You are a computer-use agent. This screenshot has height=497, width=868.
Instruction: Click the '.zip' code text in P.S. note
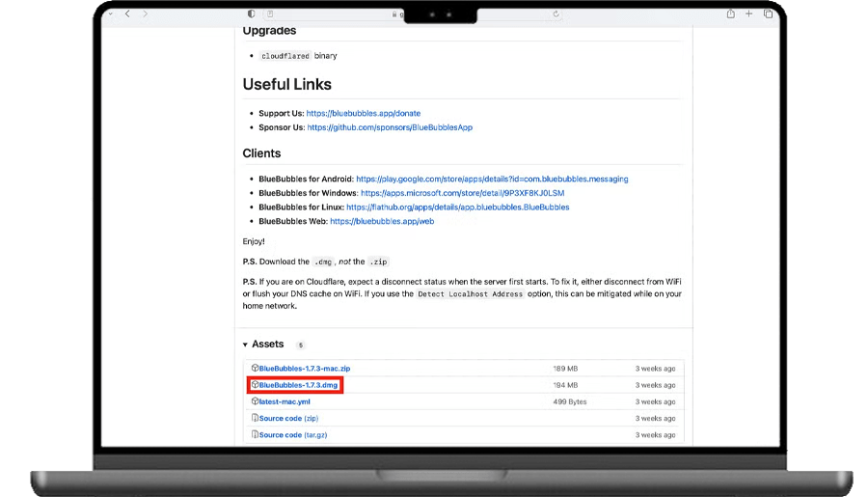[379, 262]
